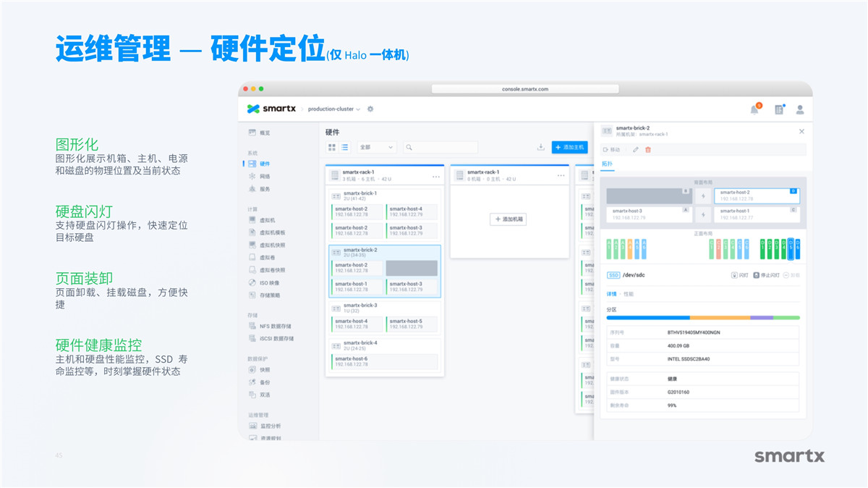Select smartx-host-3 in slot A of topology
This screenshot has width=868, height=488.
click(x=648, y=214)
